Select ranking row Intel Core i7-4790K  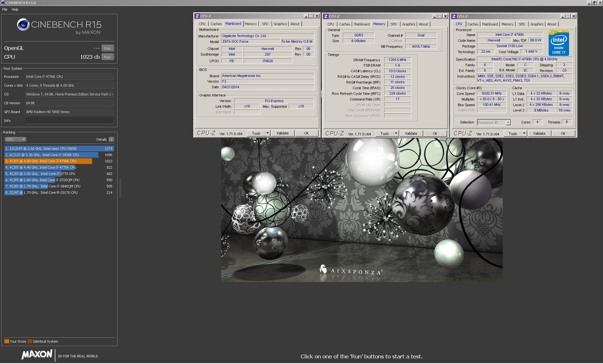pos(59,161)
